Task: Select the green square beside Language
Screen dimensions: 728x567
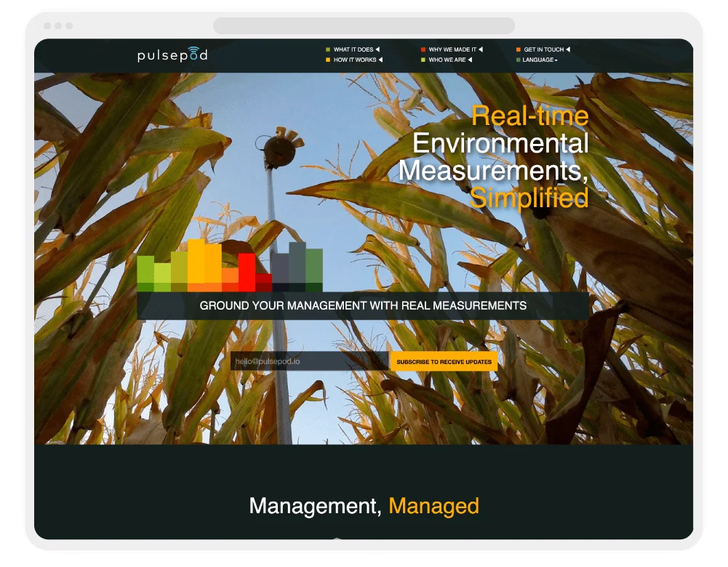Action: coord(518,60)
